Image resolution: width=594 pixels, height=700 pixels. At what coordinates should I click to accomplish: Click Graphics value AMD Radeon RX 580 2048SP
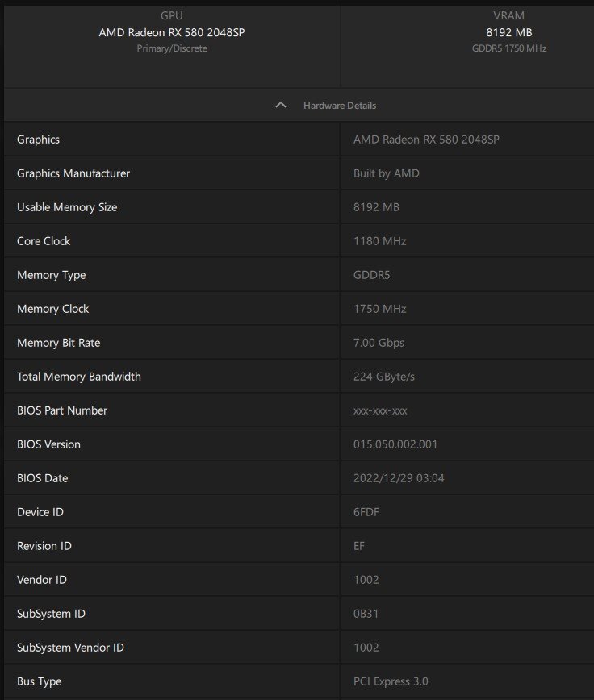click(x=426, y=140)
